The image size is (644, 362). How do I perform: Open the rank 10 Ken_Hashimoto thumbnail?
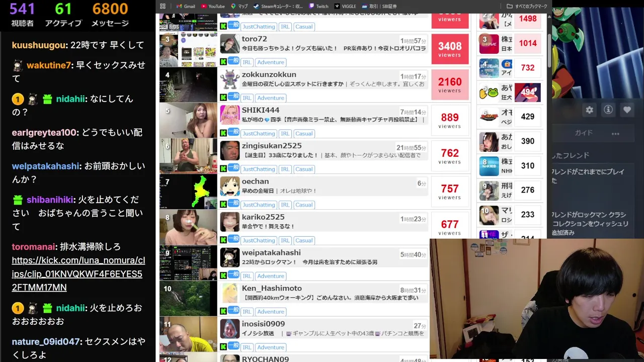pyautogui.click(x=188, y=299)
